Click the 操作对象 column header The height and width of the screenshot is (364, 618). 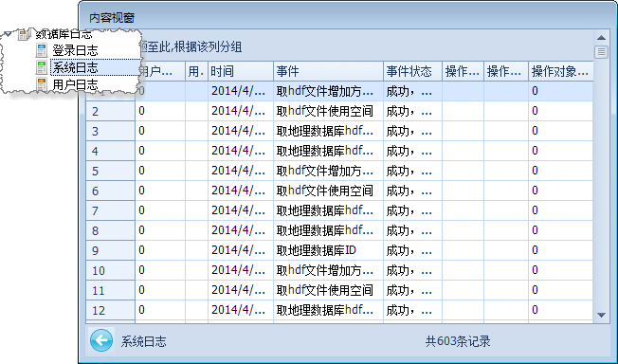click(x=560, y=71)
